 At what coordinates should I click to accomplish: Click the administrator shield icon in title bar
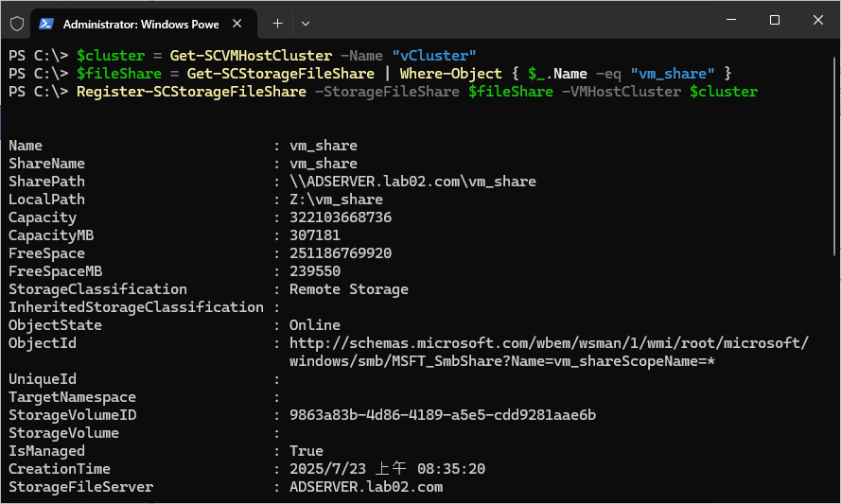click(16, 22)
